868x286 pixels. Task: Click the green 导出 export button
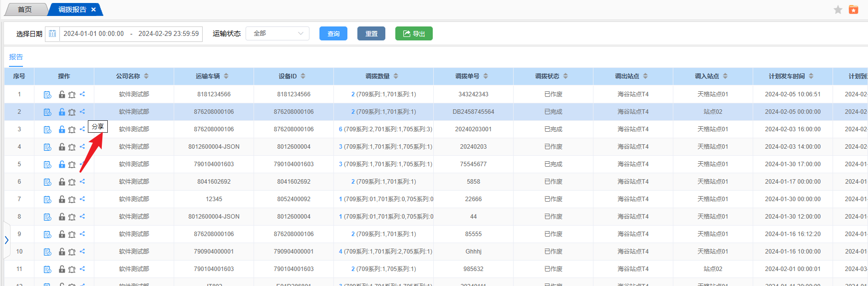click(x=414, y=33)
